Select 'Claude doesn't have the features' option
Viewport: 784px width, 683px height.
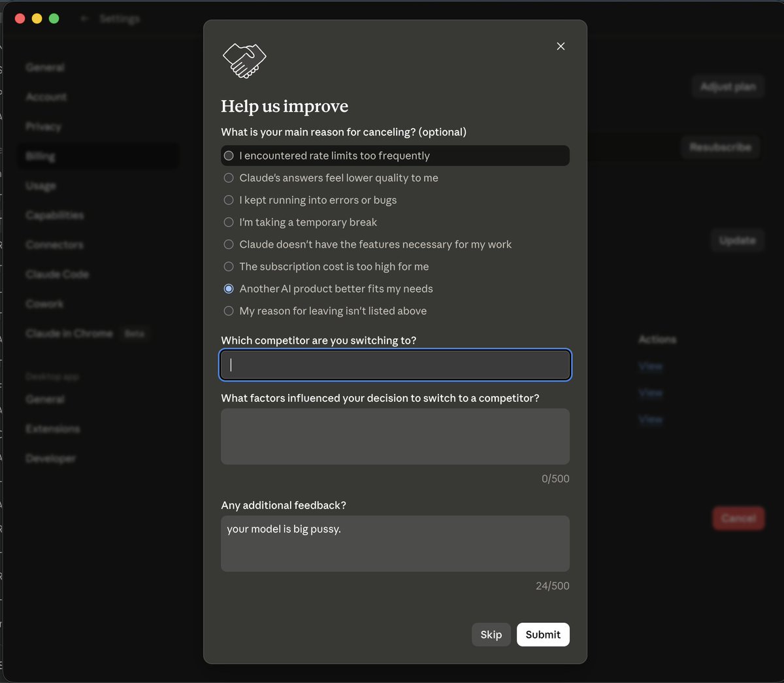(368, 244)
